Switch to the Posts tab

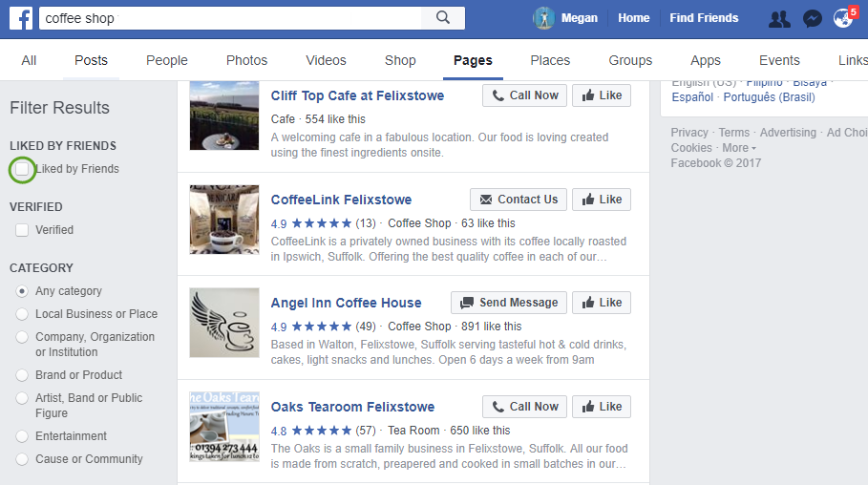(x=92, y=60)
